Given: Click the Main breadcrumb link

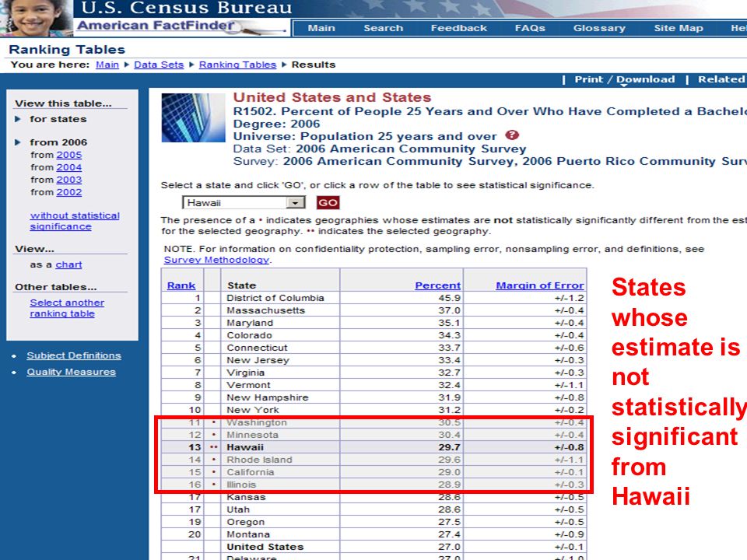Looking at the screenshot, I should (107, 65).
